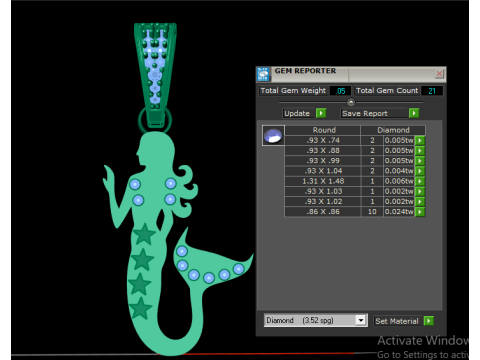Click the green arrow beside Set Material
The height and width of the screenshot is (360, 480).
(428, 321)
